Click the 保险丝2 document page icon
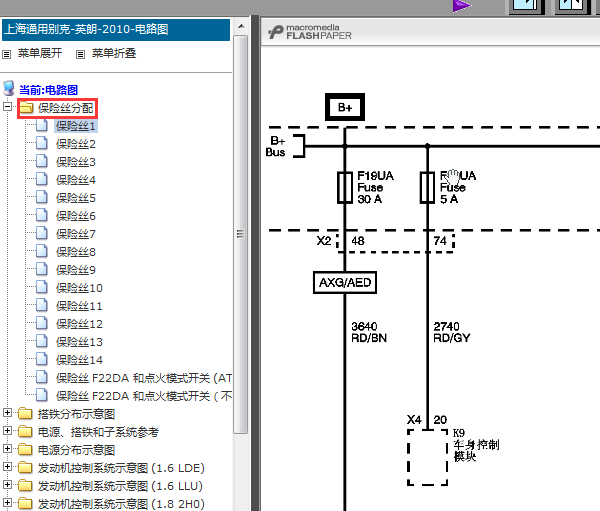 (42, 143)
